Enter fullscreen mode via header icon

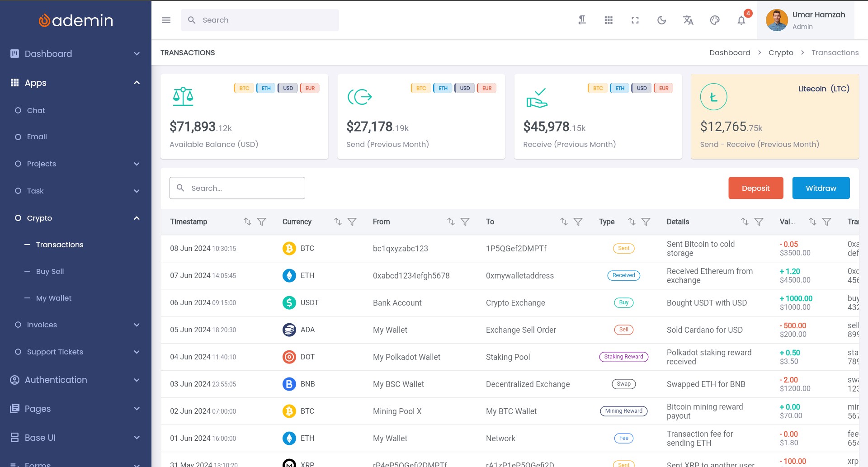(635, 20)
